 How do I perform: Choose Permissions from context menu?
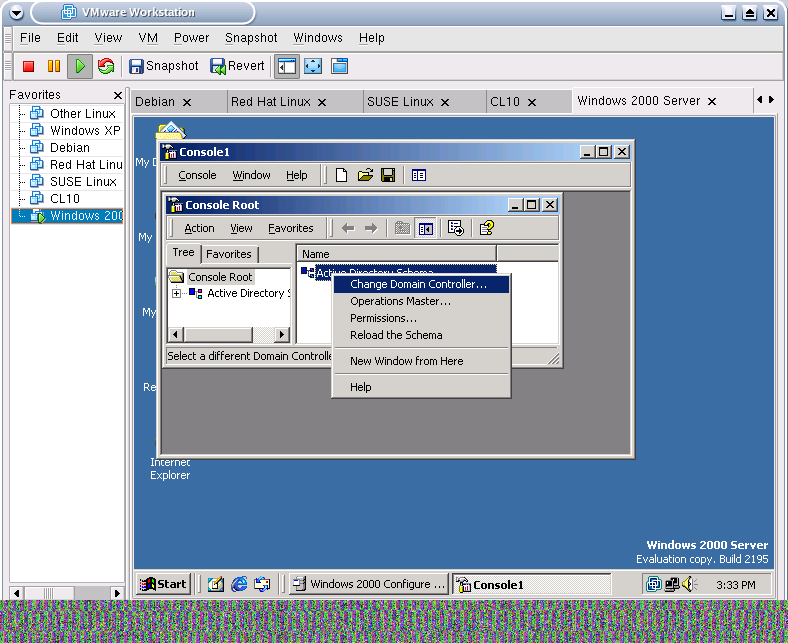pos(421,319)
